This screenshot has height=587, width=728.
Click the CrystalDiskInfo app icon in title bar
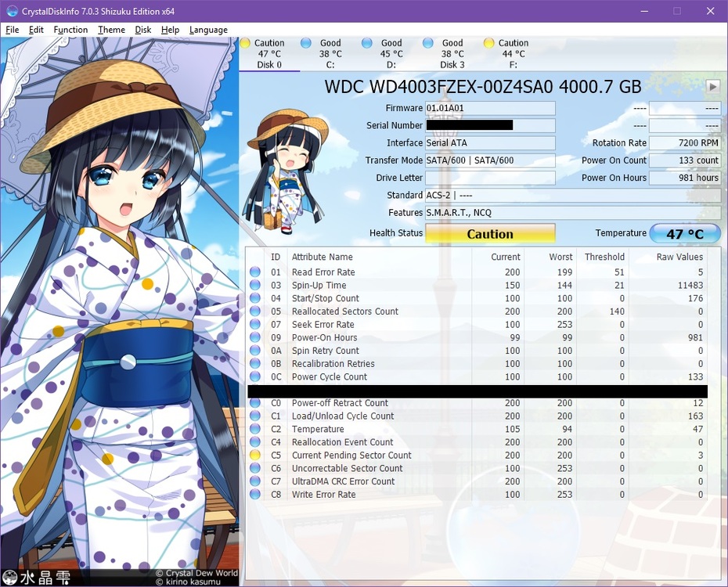coord(12,11)
